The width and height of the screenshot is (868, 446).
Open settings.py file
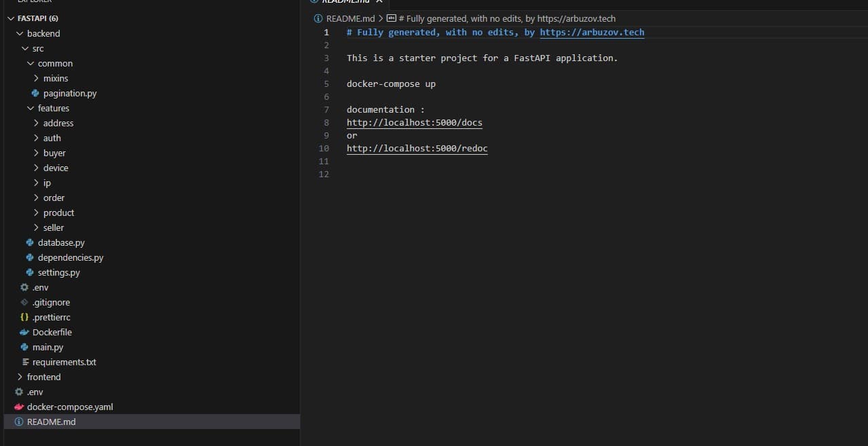coord(59,272)
